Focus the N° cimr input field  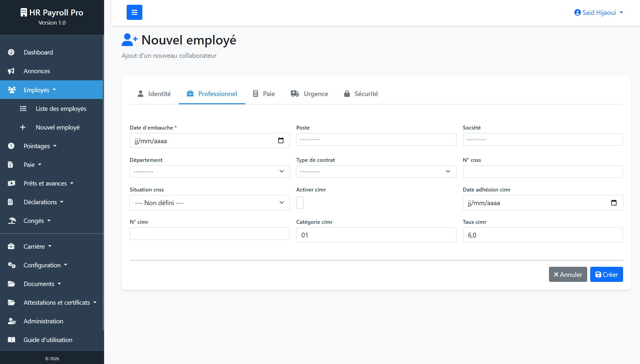pyautogui.click(x=210, y=234)
